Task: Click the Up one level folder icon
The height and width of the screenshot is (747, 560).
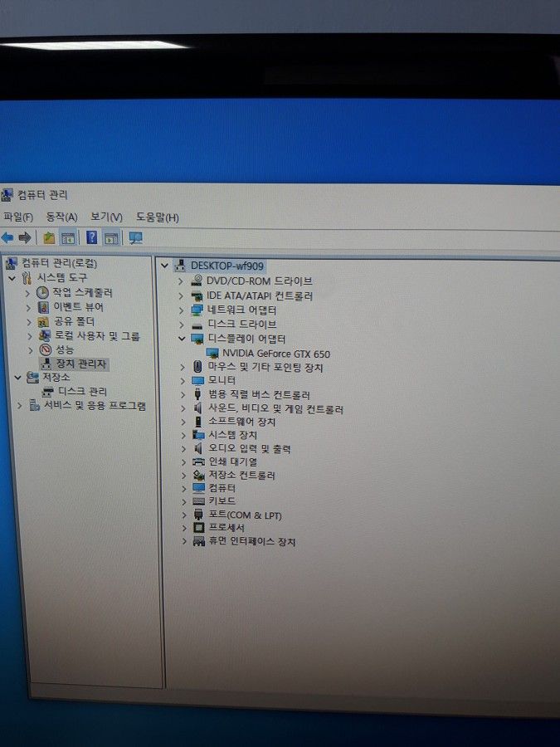Action: click(x=49, y=237)
